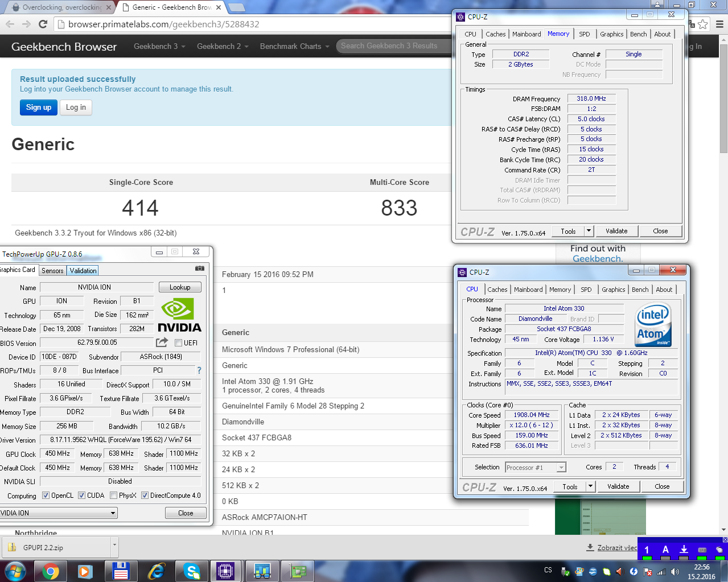
Task: Switch to the SPD tab in upper CPU-Z
Action: (585, 34)
